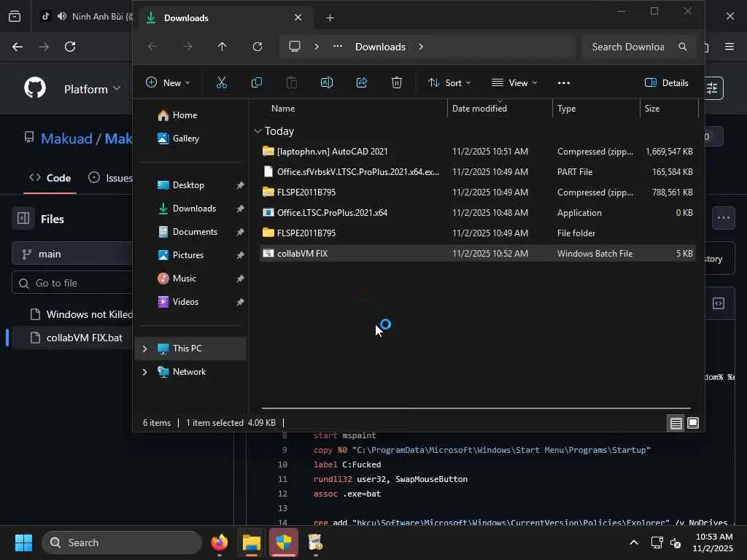Open the See more options ellipsis in Explorer toolbar
The height and width of the screenshot is (560, 747).
(564, 83)
